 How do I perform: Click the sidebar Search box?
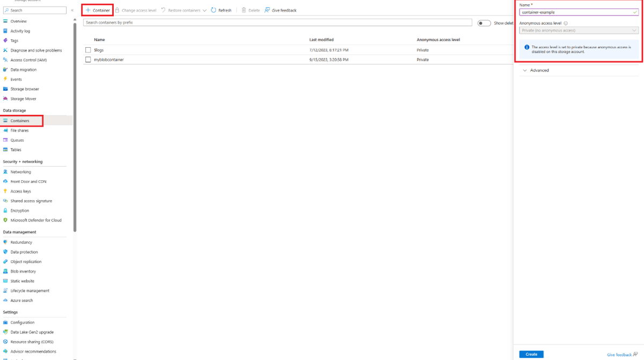point(34,10)
